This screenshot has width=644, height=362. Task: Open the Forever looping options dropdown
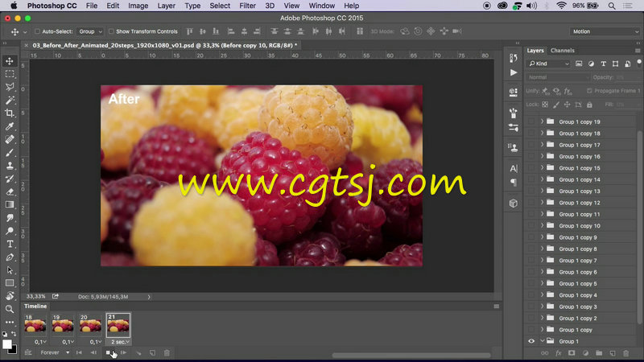tap(55, 352)
